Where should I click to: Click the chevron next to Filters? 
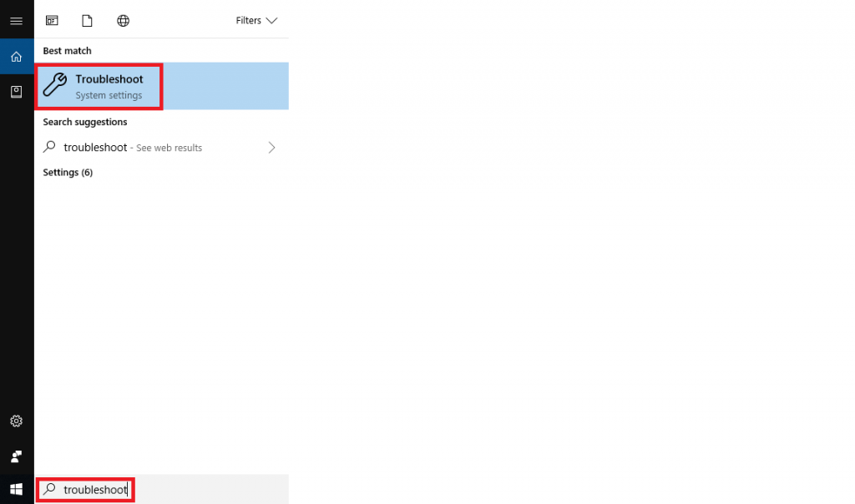click(x=271, y=21)
